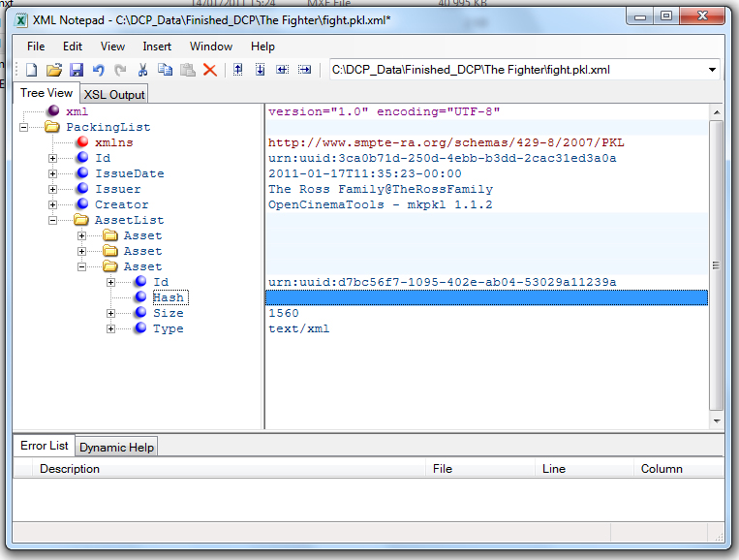Click the blue Size element icon
The image size is (739, 560).
pyautogui.click(x=140, y=312)
